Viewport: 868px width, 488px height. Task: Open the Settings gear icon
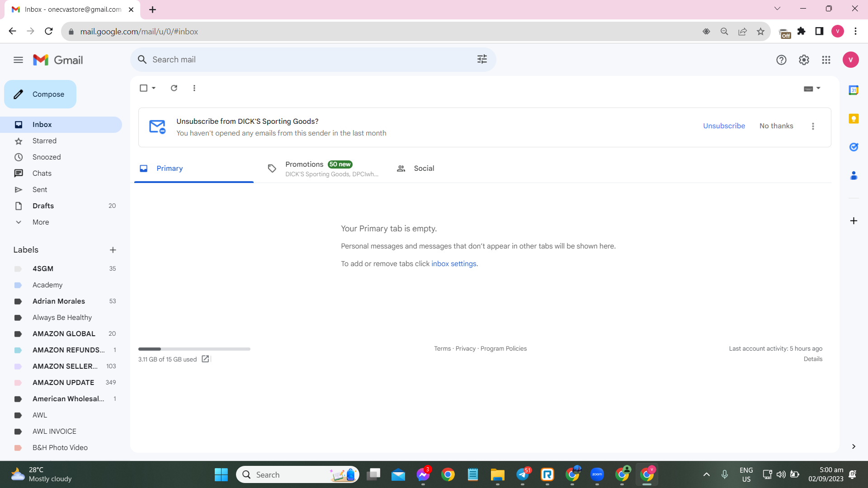click(x=804, y=60)
